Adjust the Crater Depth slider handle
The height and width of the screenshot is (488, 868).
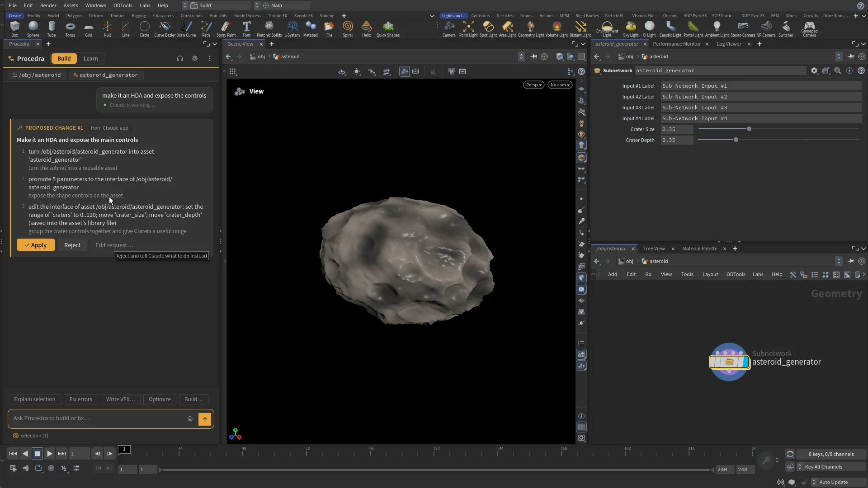click(736, 140)
